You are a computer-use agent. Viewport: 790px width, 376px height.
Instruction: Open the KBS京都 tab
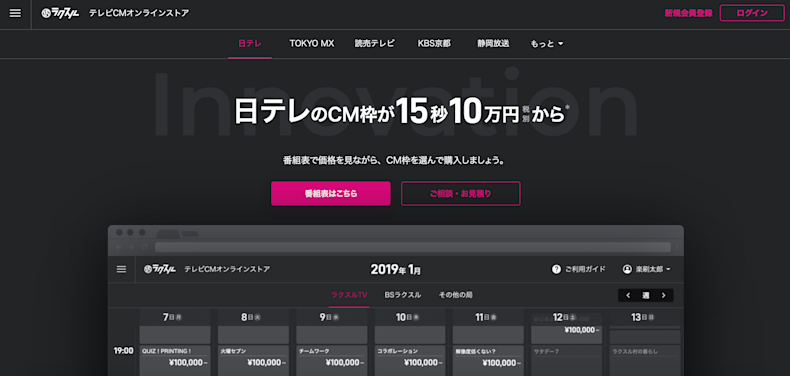pos(434,44)
